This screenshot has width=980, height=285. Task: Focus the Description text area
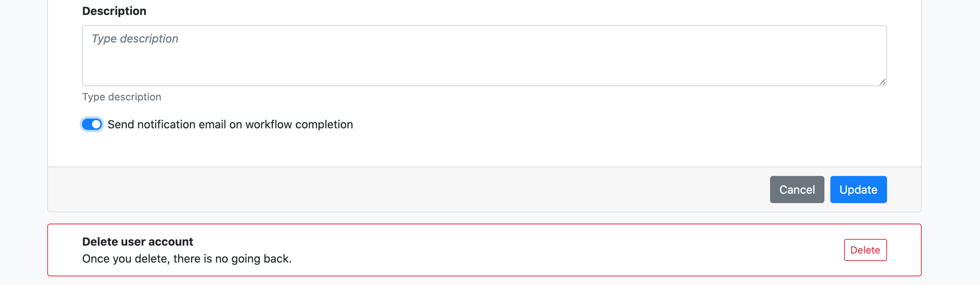pos(484,56)
